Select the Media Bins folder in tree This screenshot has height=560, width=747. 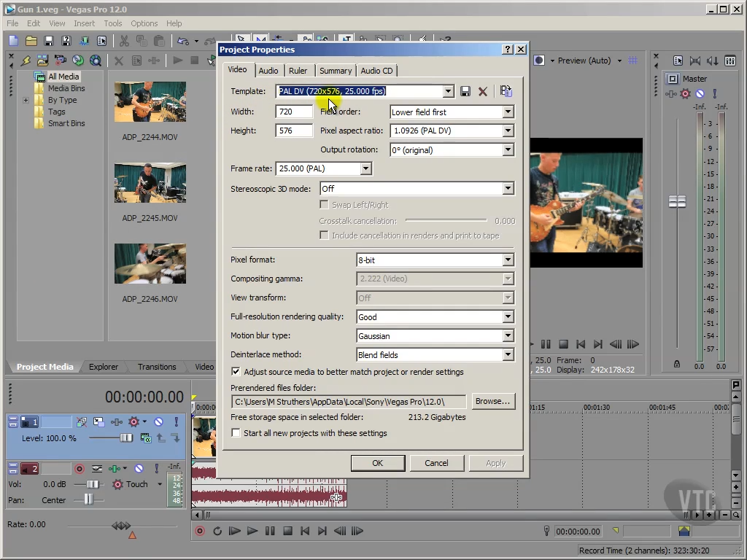(66, 88)
